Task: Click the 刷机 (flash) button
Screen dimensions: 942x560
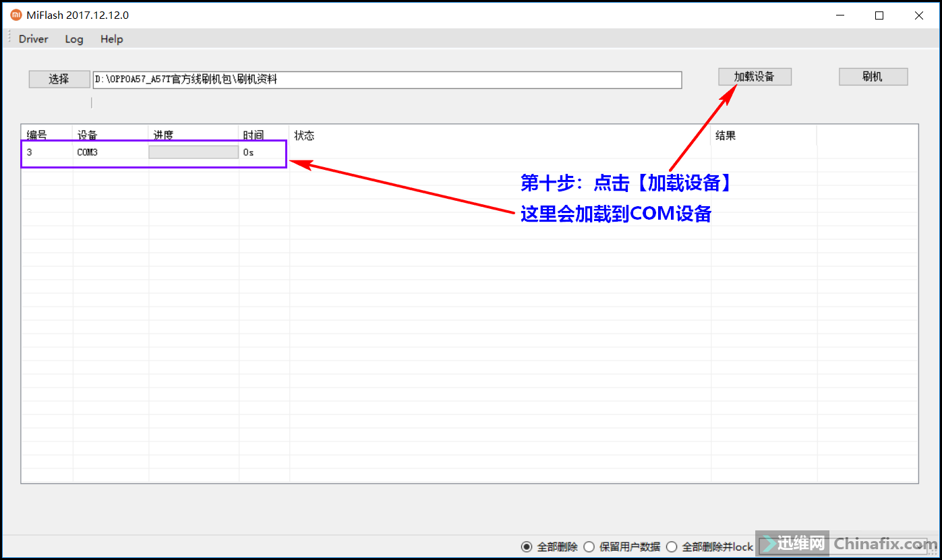Action: click(873, 76)
